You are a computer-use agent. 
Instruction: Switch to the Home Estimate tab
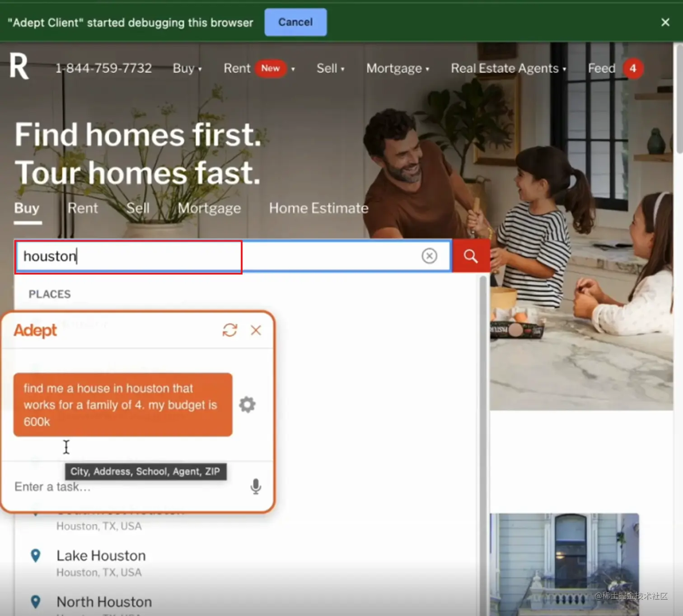318,208
